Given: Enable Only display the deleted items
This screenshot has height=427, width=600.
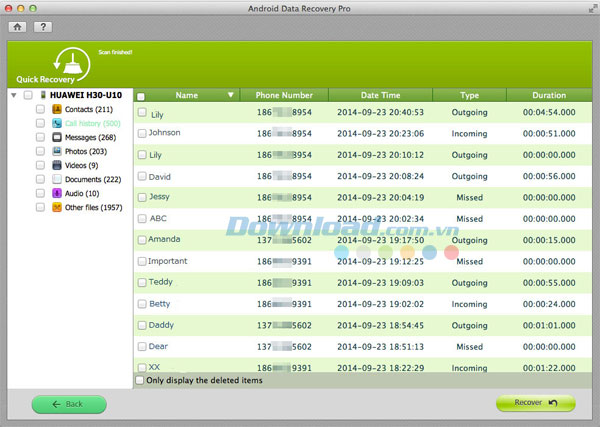Looking at the screenshot, I should (140, 380).
